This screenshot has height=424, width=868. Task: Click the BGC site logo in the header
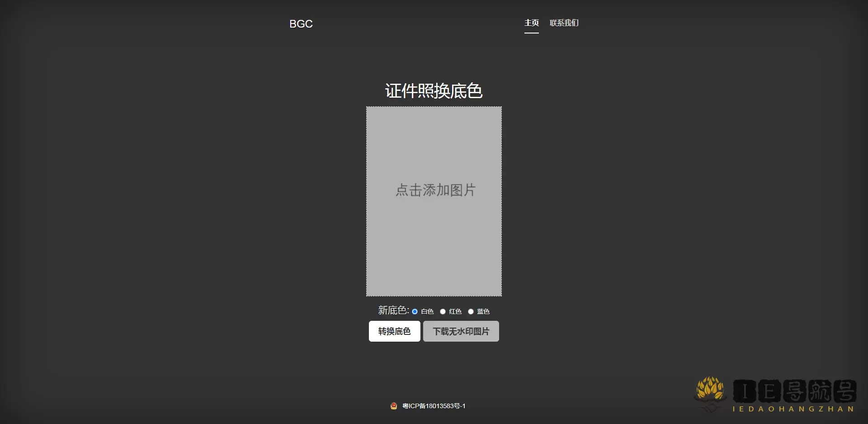click(301, 24)
